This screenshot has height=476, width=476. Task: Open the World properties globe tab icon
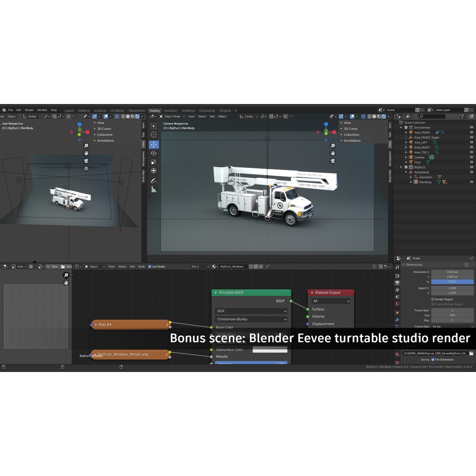tap(398, 304)
